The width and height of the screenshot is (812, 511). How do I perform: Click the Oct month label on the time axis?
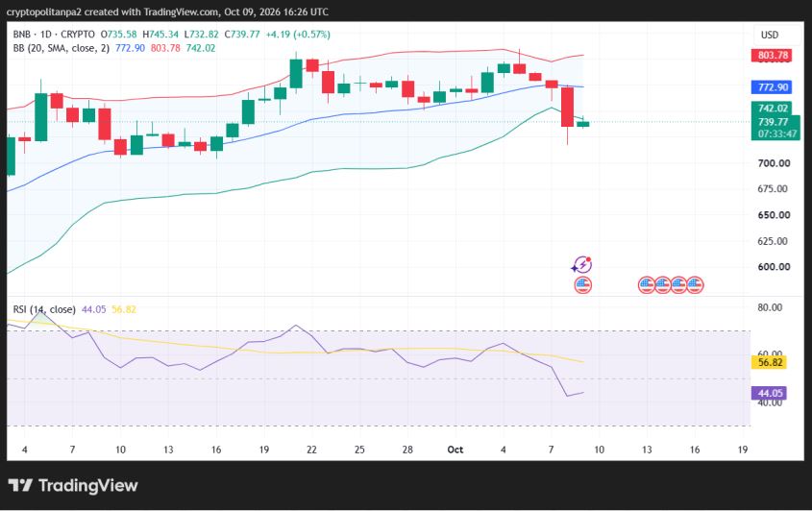455,450
